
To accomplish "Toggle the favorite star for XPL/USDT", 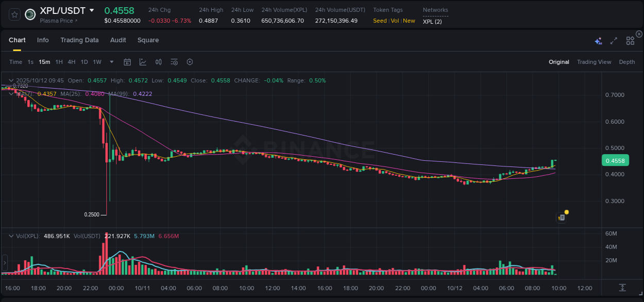I will pos(14,14).
